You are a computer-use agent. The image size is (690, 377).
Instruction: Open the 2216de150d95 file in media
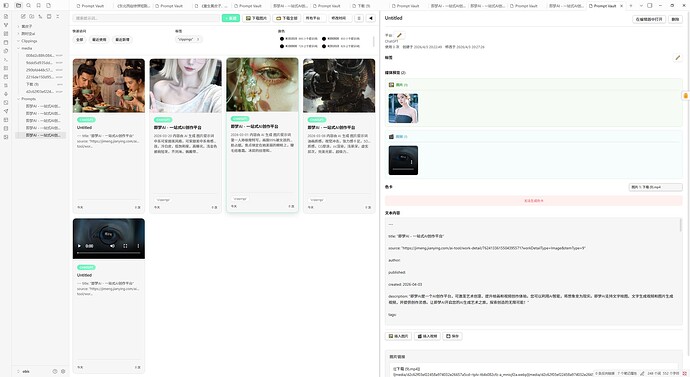(x=40, y=77)
